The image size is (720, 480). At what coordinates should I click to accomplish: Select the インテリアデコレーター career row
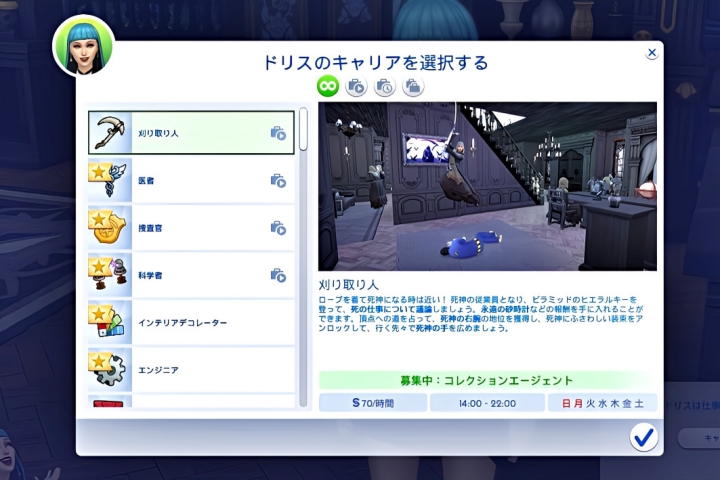(191, 322)
